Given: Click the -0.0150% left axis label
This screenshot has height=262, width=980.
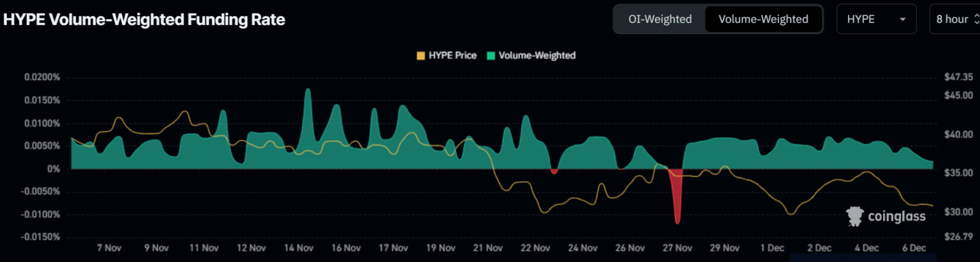Looking at the screenshot, I should (x=40, y=237).
